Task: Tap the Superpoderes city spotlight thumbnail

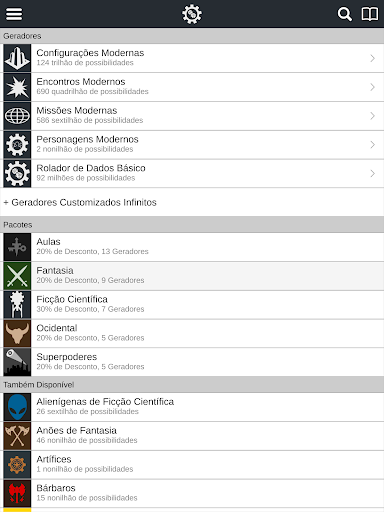Action: pos(17,362)
